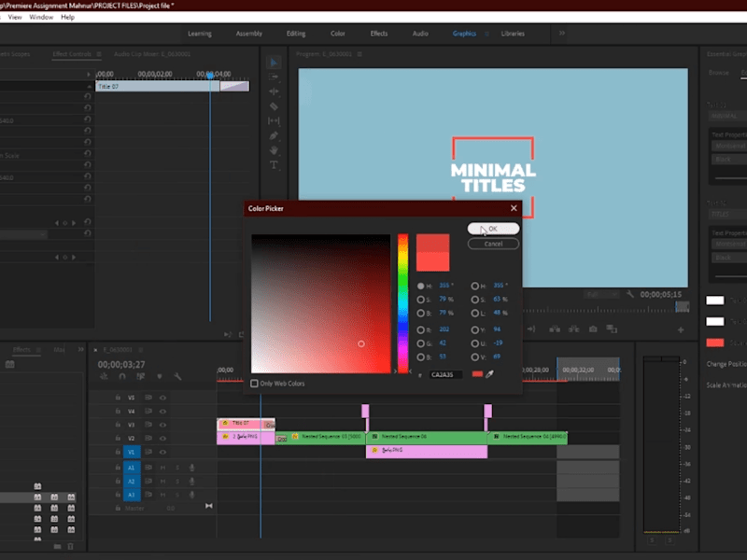
Task: Select the Type tool
Action: (274, 165)
